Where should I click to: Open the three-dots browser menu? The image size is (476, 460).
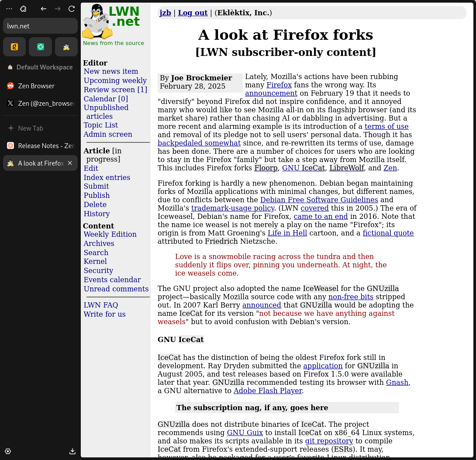pyautogui.click(x=9, y=9)
